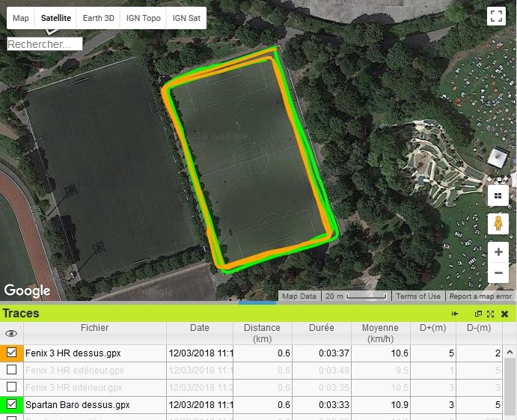The height and width of the screenshot is (420, 517).
Task: Uncheck the Fenix 3 HR dessus.gpx trace
Action: 12,353
